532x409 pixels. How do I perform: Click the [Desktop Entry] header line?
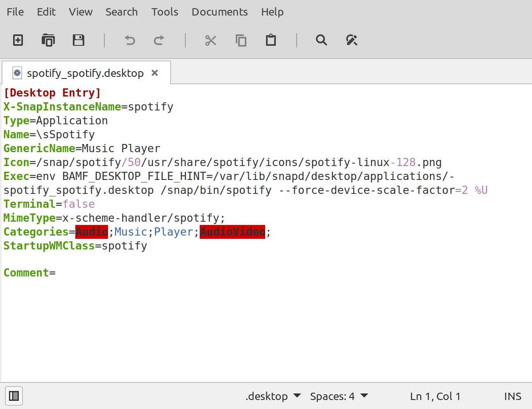coord(52,93)
